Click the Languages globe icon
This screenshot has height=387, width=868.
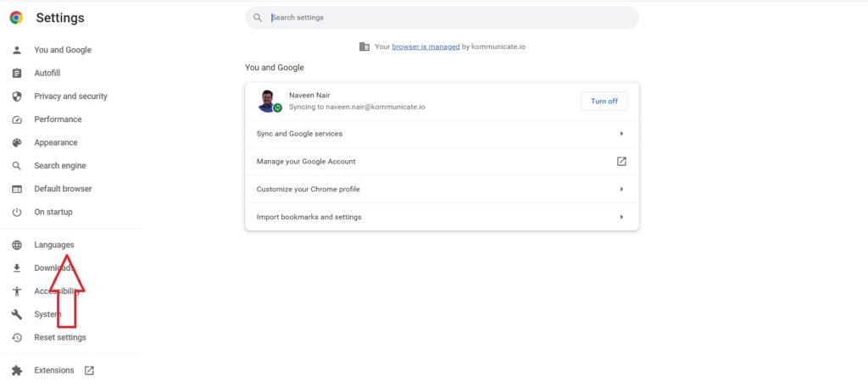pyautogui.click(x=17, y=245)
